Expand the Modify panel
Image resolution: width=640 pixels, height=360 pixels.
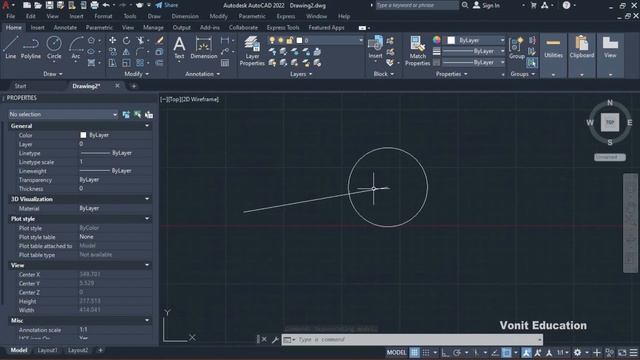(137, 74)
